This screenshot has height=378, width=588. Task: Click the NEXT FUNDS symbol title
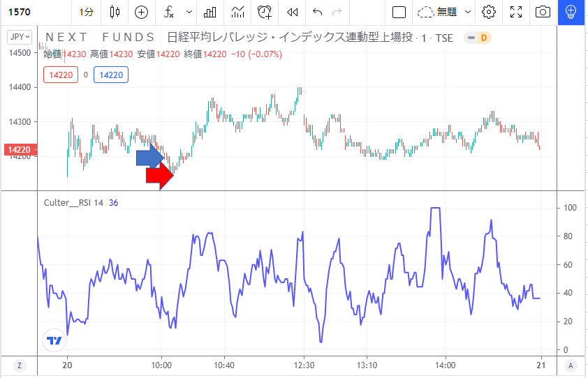click(229, 38)
